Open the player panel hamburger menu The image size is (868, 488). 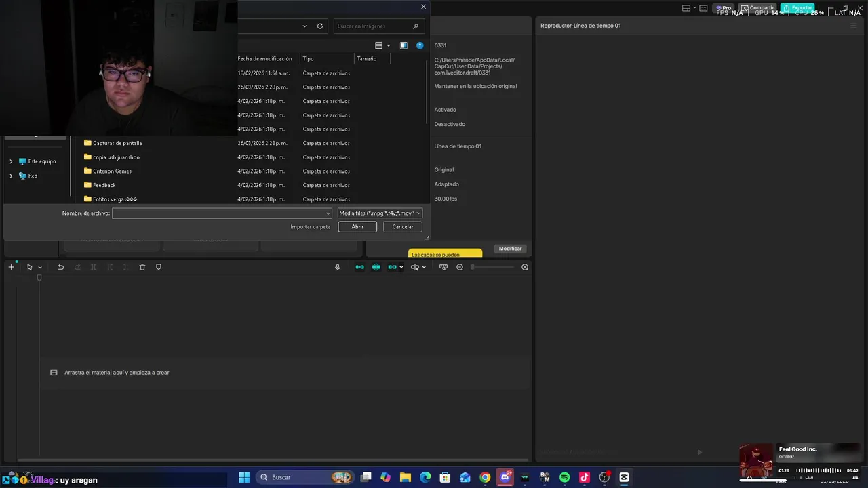(853, 26)
